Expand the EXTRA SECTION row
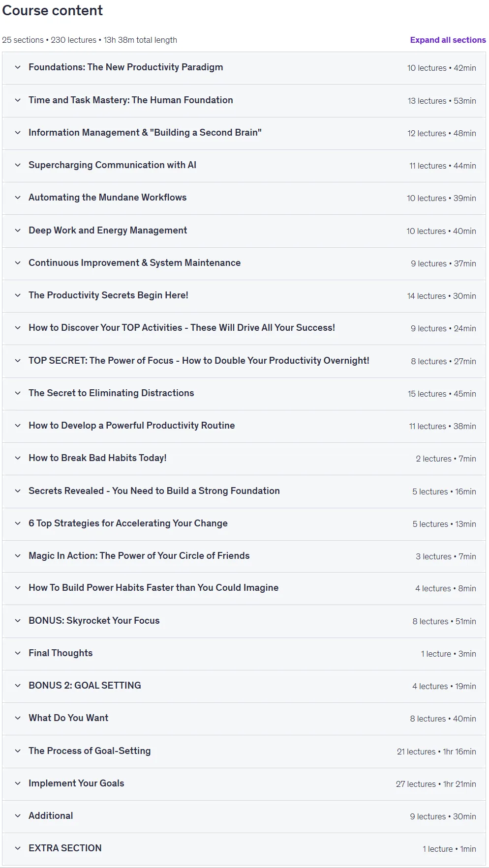The height and width of the screenshot is (868, 489). 244,849
